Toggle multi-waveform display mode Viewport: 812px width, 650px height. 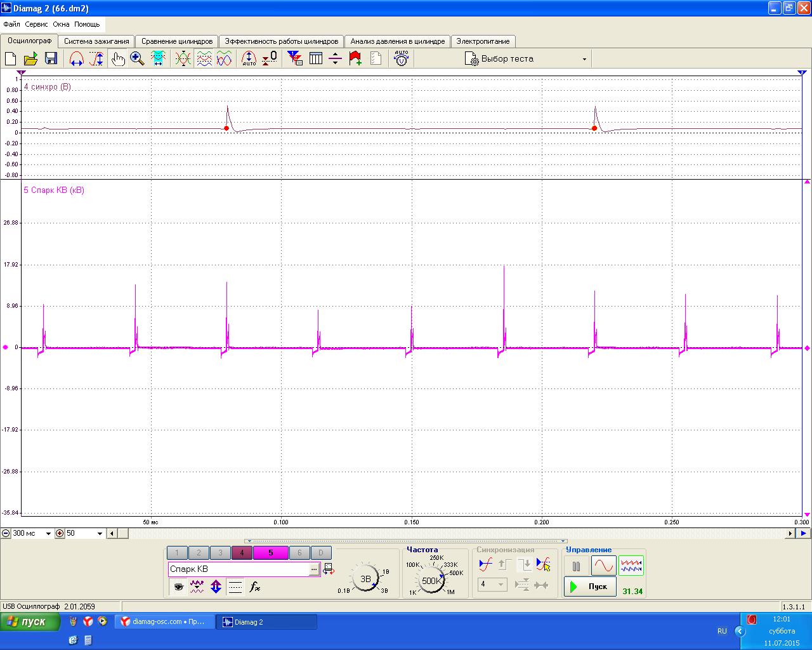(x=631, y=566)
